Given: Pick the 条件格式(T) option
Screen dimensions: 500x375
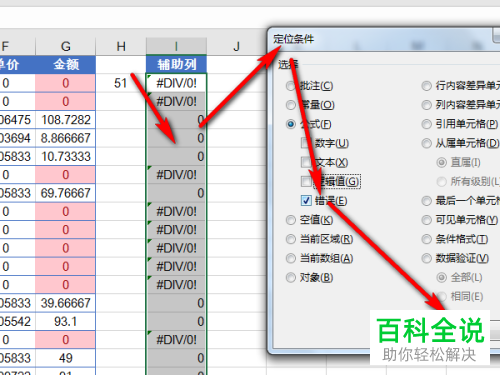Looking at the screenshot, I should 426,239.
